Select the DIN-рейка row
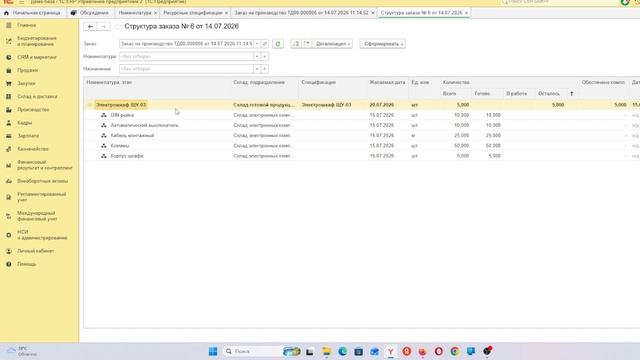Viewport: 640px width, 360px height. (362, 115)
